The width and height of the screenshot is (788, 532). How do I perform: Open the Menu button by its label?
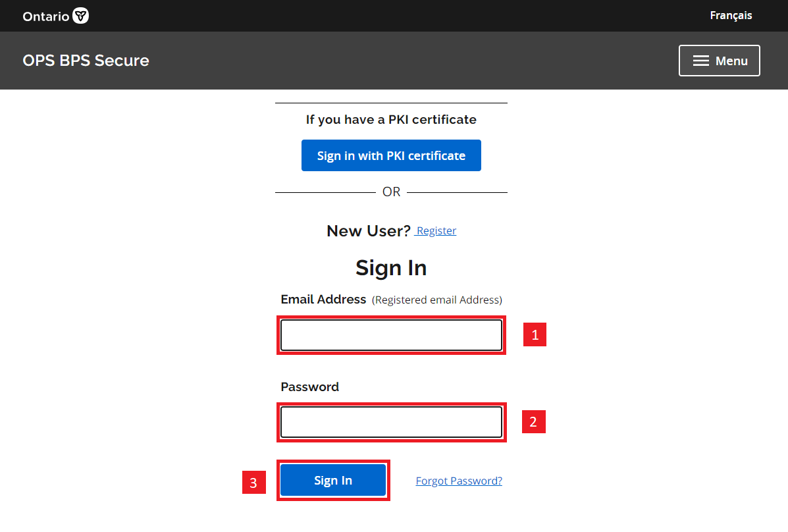(x=731, y=61)
